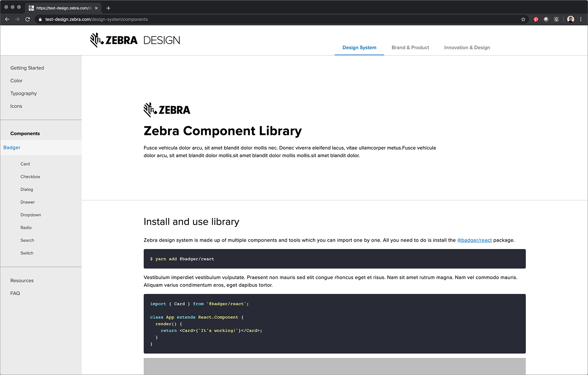588x375 pixels.
Task: Click the gray placeholder block below the import code
Action: 335,366
